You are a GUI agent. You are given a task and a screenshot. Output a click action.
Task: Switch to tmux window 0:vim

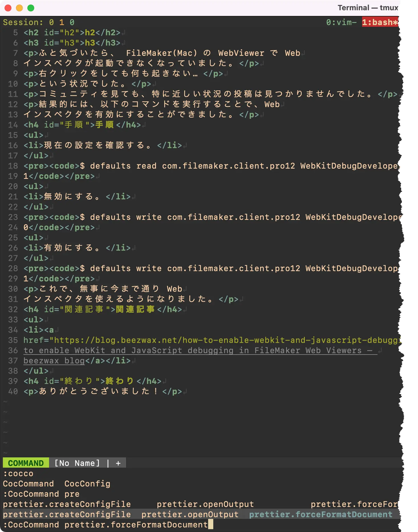pyautogui.click(x=341, y=22)
